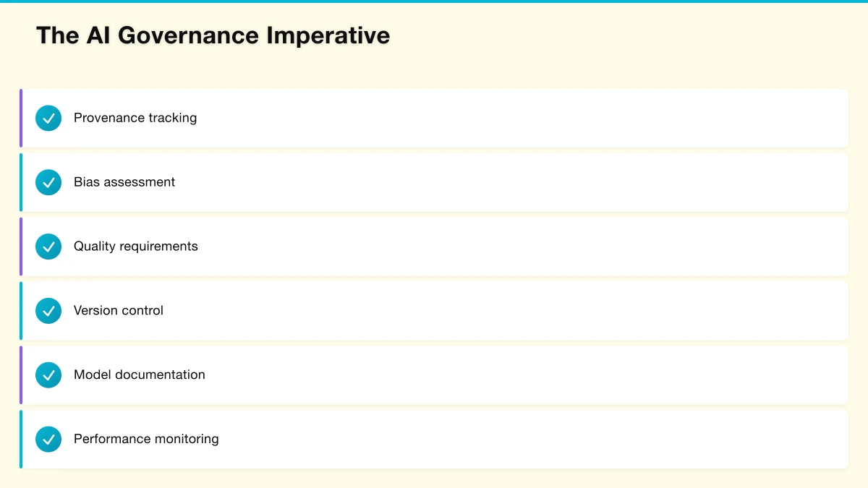Select the "Bias assessment" text
The height and width of the screenshot is (488, 868).
point(124,182)
